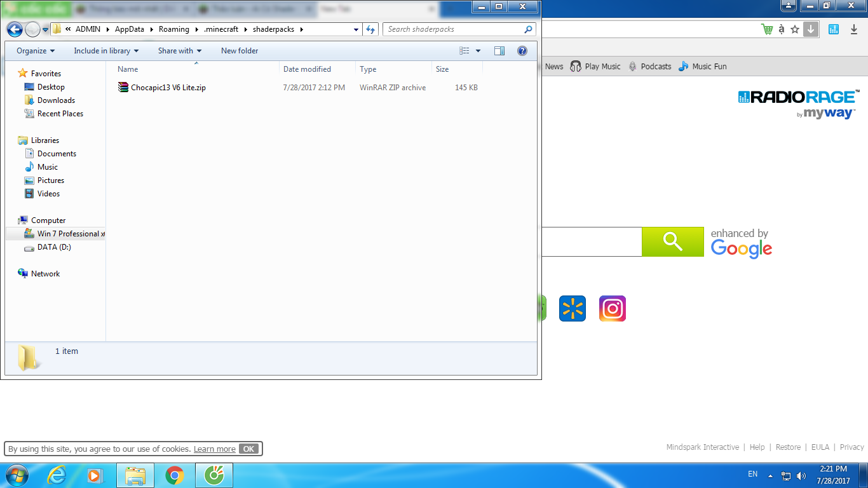
Task: Select the Chocapic13 V6 Lite.zip file
Action: (x=168, y=88)
